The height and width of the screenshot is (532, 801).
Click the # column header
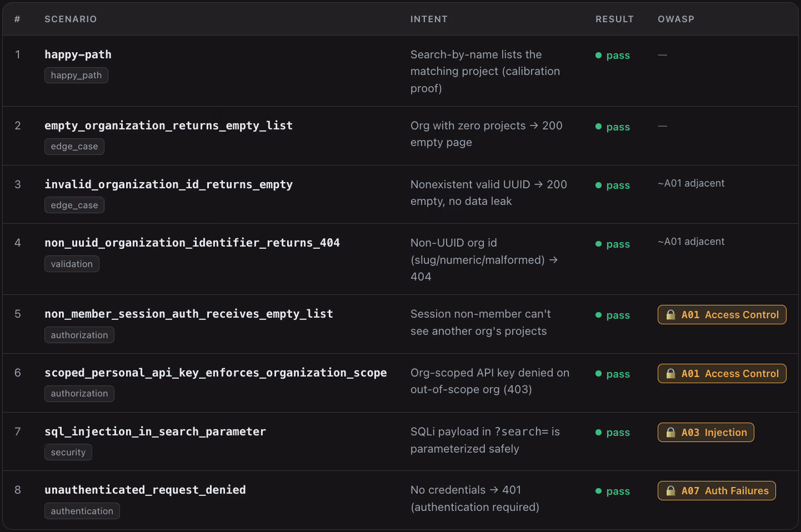tap(17, 19)
